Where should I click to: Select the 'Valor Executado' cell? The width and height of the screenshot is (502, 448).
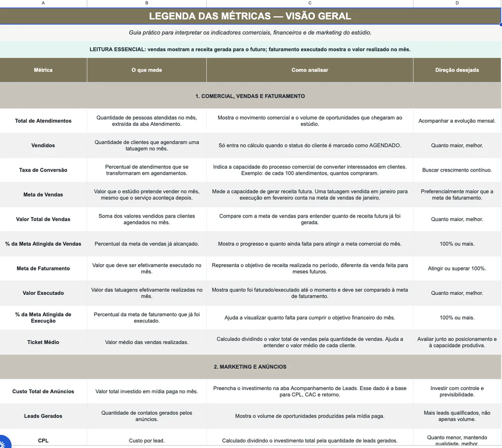pyautogui.click(x=43, y=293)
